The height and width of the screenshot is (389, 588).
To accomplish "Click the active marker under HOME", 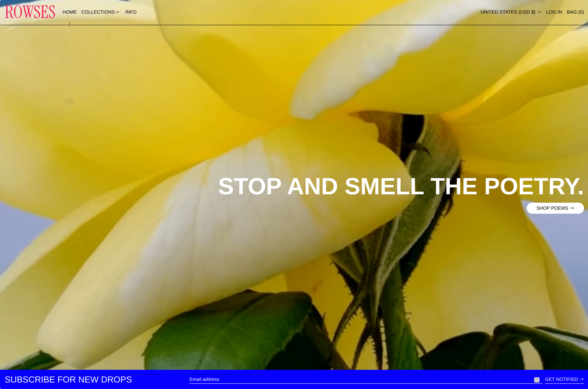I will tap(70, 23).
